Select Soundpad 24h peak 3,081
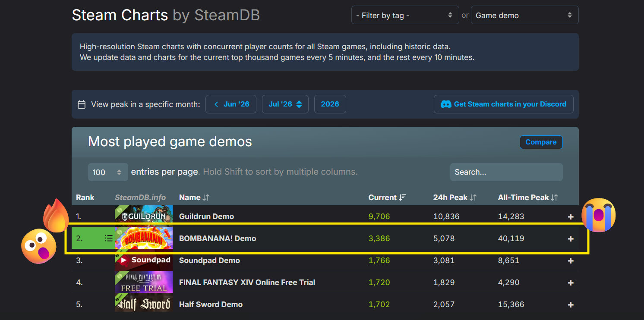Image resolution: width=644 pixels, height=320 pixels. 444,260
